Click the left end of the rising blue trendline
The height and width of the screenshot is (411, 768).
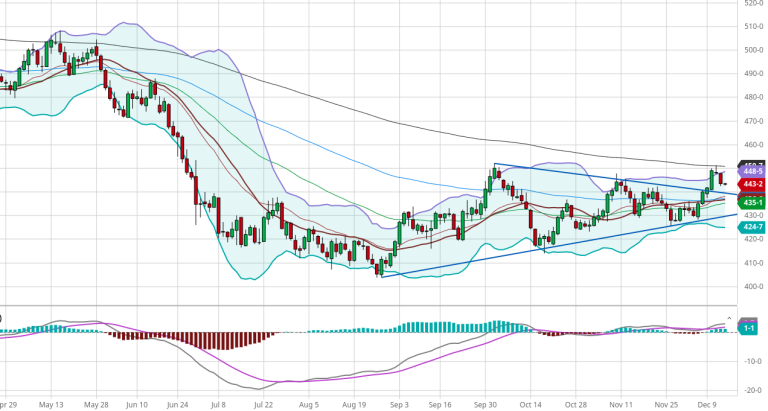click(x=381, y=277)
